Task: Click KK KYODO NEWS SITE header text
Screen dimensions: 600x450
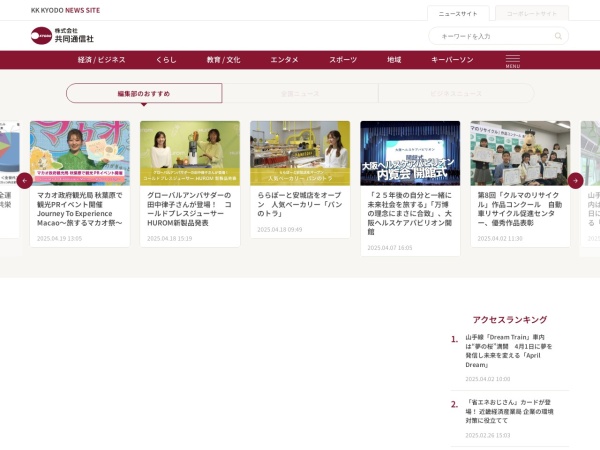Action: (x=65, y=10)
